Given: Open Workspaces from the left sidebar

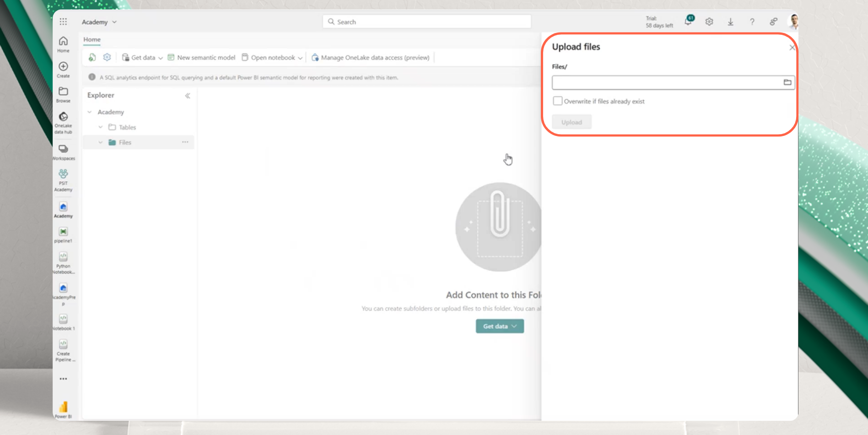Looking at the screenshot, I should 63,150.
